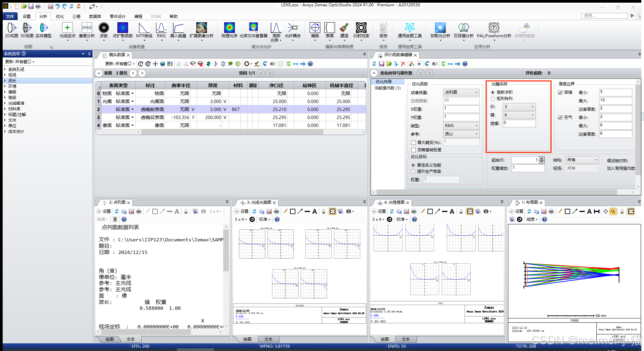This screenshot has height=351, width=644.
Task: Open the MTF曲线 analysis
Action: point(144,31)
